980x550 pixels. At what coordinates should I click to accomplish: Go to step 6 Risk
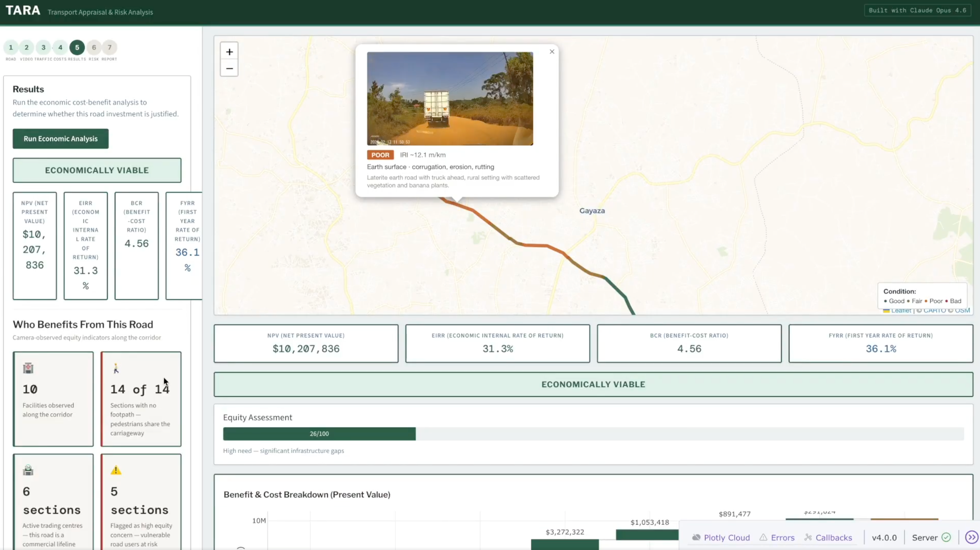94,48
